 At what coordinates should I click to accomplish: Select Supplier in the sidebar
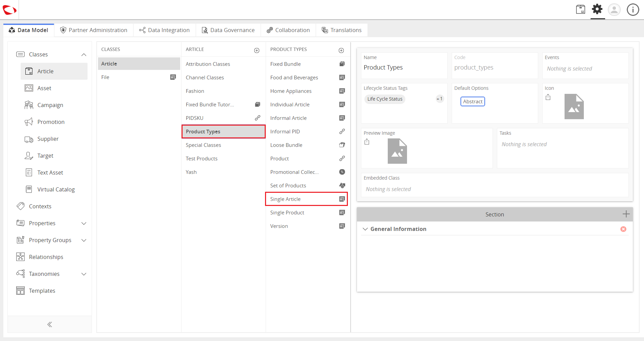[54, 139]
